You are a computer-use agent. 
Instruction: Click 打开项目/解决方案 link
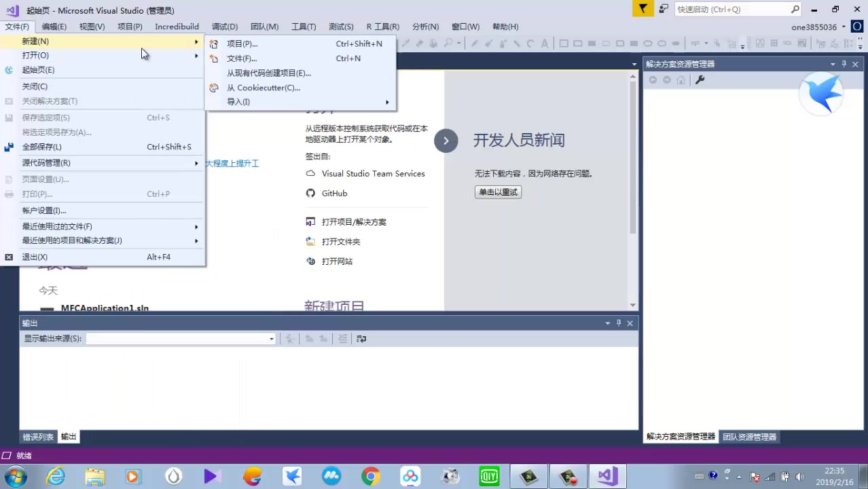point(354,222)
